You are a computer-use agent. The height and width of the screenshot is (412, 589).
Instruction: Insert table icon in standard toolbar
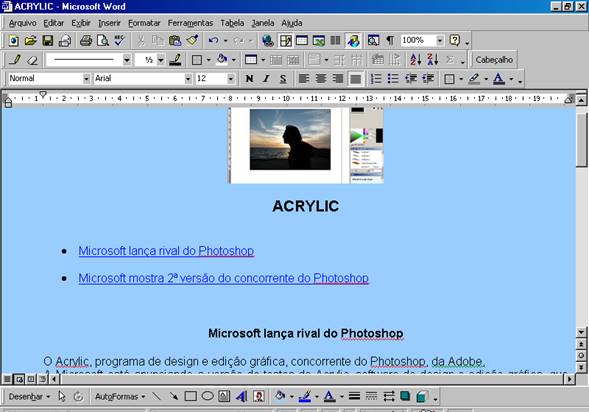(302, 40)
